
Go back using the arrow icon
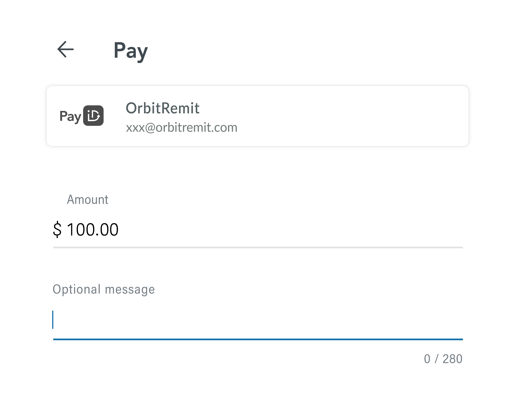click(x=65, y=50)
